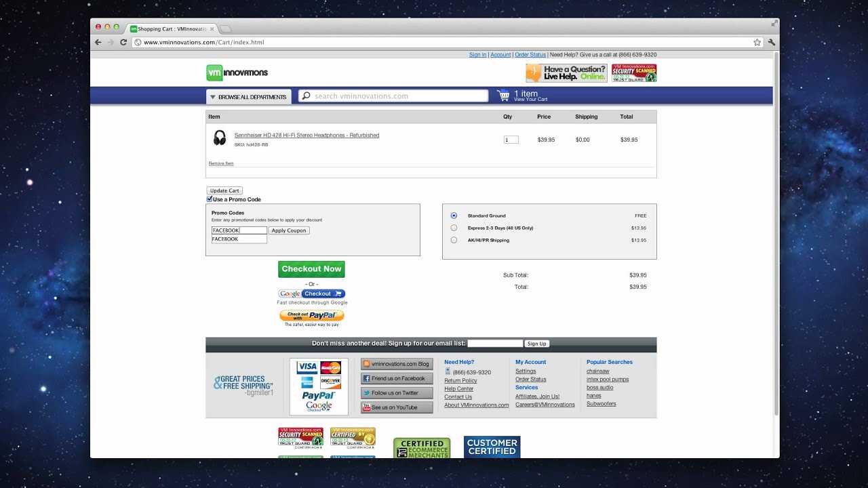Image resolution: width=868 pixels, height=488 pixels.
Task: Click Security Scanned Trust Guard header badge
Action: [634, 73]
